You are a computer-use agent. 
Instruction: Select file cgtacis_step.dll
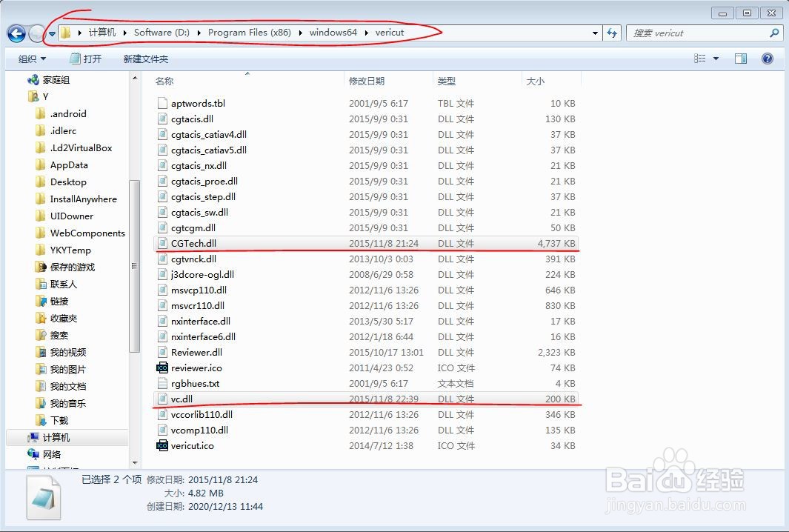(203, 197)
